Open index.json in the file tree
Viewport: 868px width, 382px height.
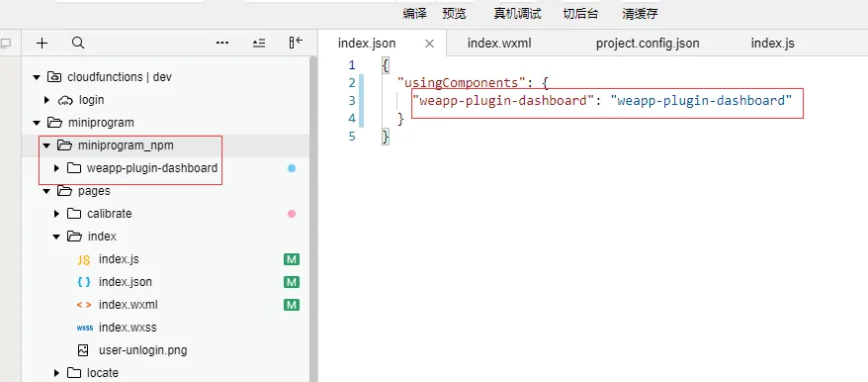[126, 282]
